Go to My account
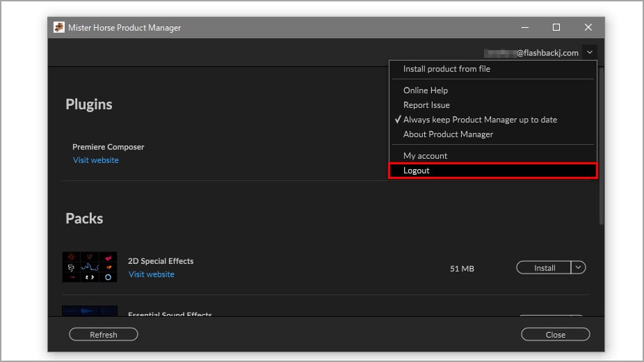644x362 pixels. (x=425, y=156)
